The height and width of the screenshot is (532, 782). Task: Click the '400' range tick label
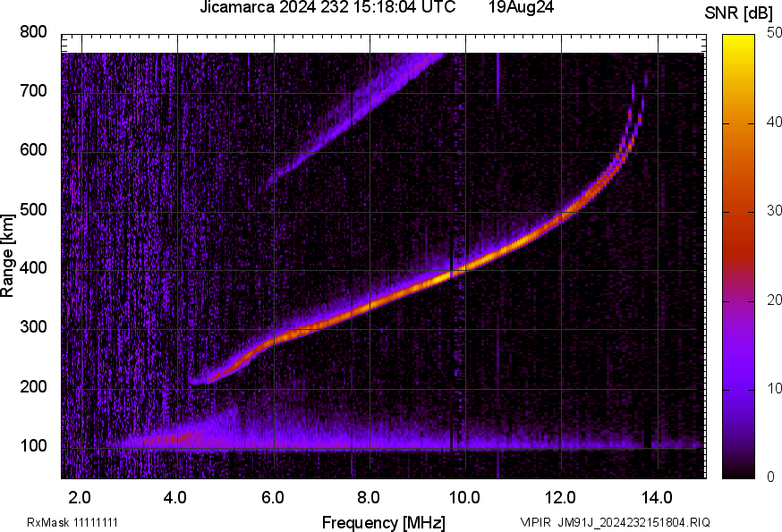[x=33, y=268]
